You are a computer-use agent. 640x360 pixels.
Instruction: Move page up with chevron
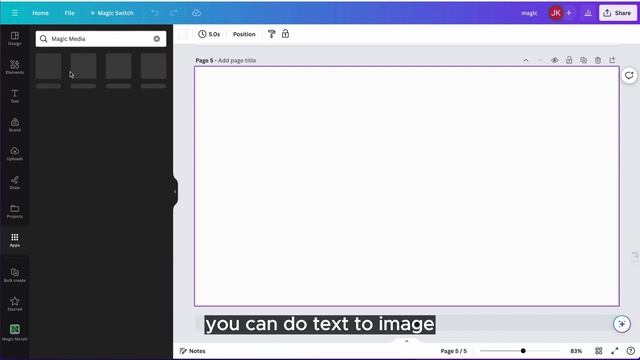coord(526,60)
